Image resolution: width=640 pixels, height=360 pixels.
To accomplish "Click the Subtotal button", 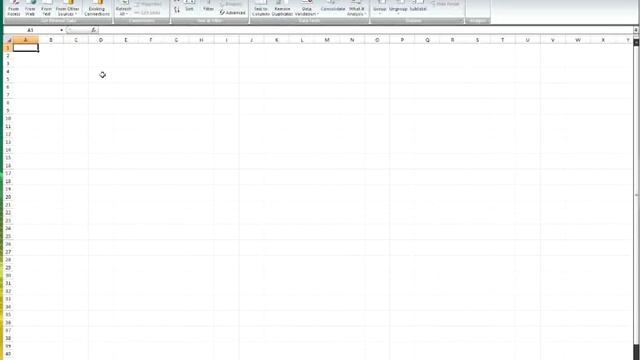I will (418, 6).
